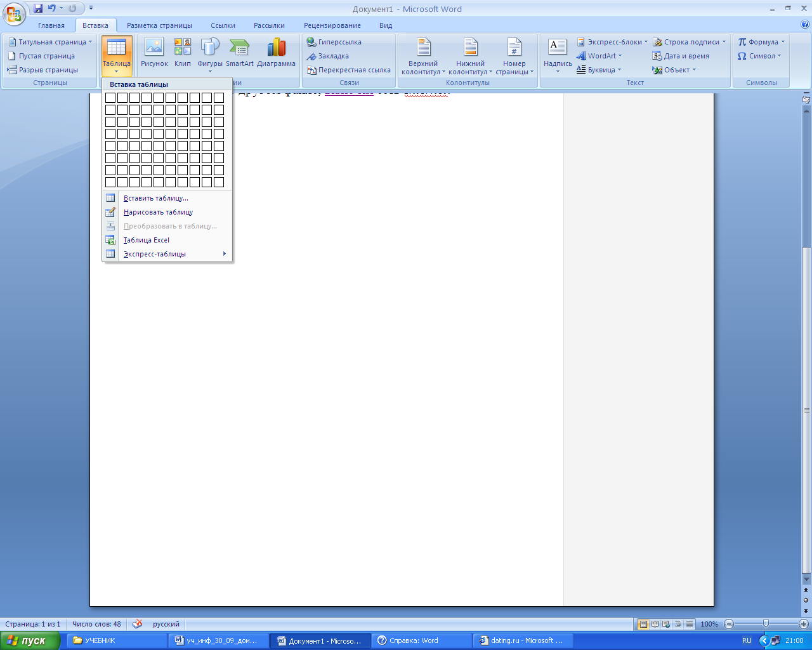Expand Экспресс-таблицы submenu
The image size is (812, 650).
click(x=167, y=254)
